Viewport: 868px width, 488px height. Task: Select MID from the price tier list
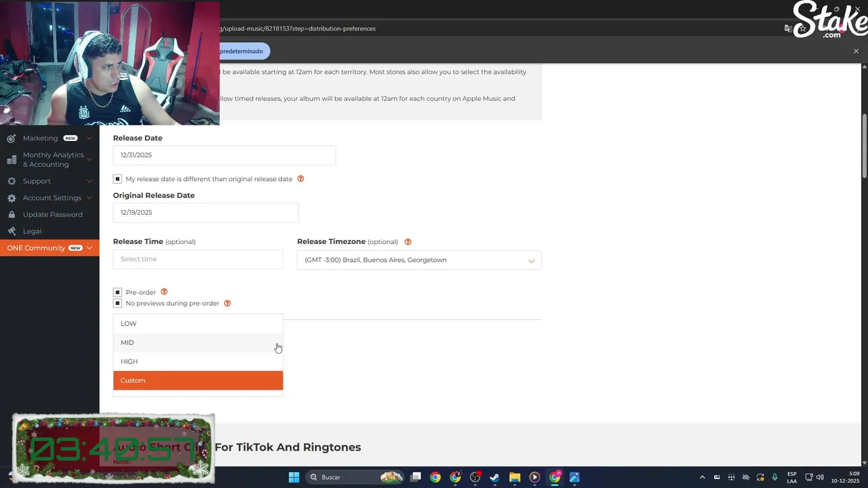[198, 342]
